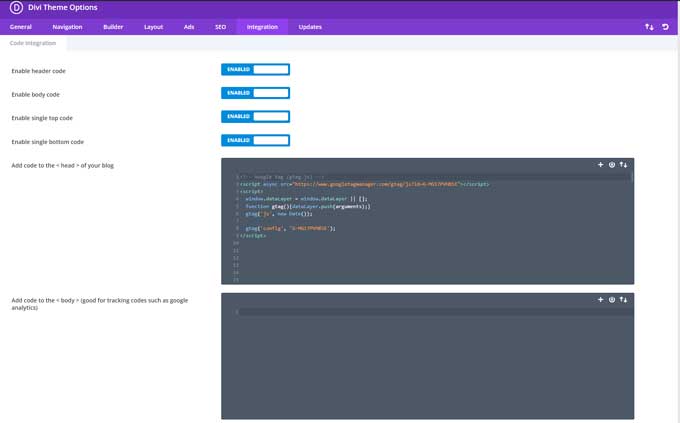Toggle Enable body code switch

coord(255,93)
